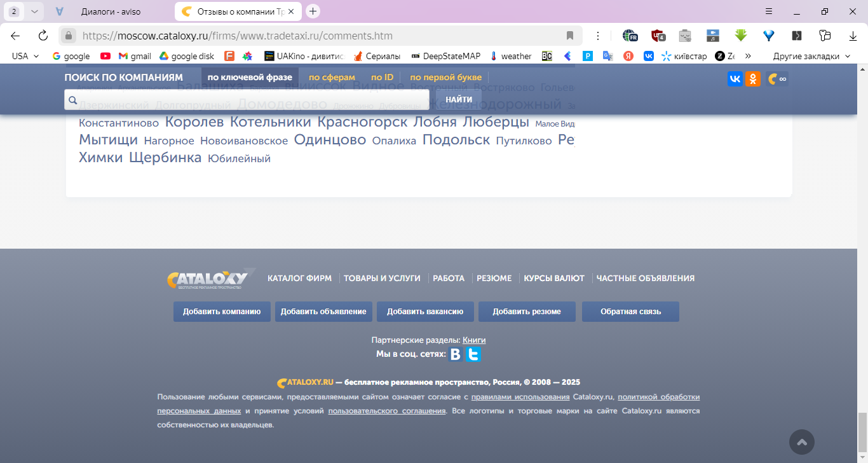Open the Одинцово city link

pyautogui.click(x=330, y=140)
